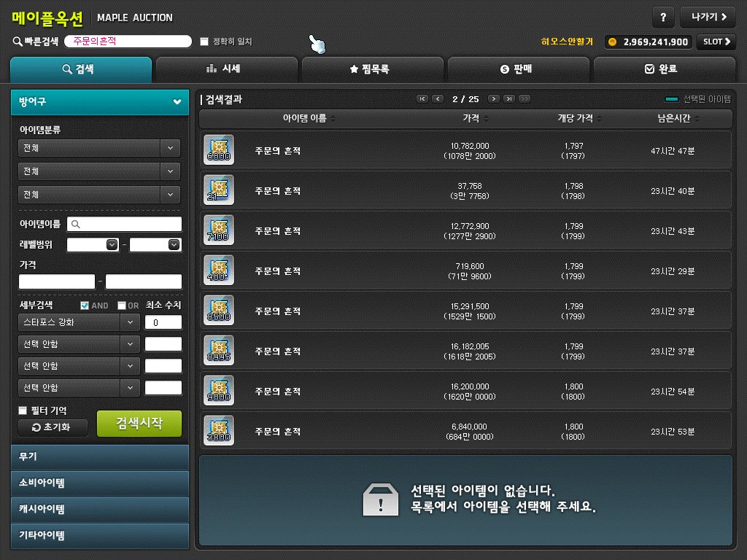Sort by 개당 가격 column arrow
Viewport: 747px width, 560px height.
coord(600,119)
